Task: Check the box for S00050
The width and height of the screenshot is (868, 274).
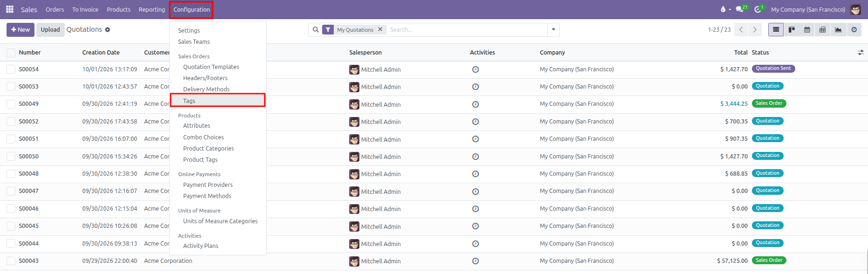Action: pyautogui.click(x=11, y=157)
